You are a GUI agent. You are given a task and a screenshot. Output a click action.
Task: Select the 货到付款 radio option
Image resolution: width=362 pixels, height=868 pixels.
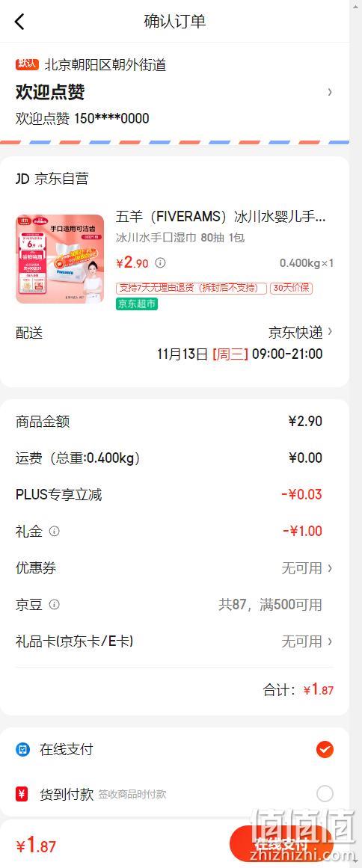pos(325,794)
